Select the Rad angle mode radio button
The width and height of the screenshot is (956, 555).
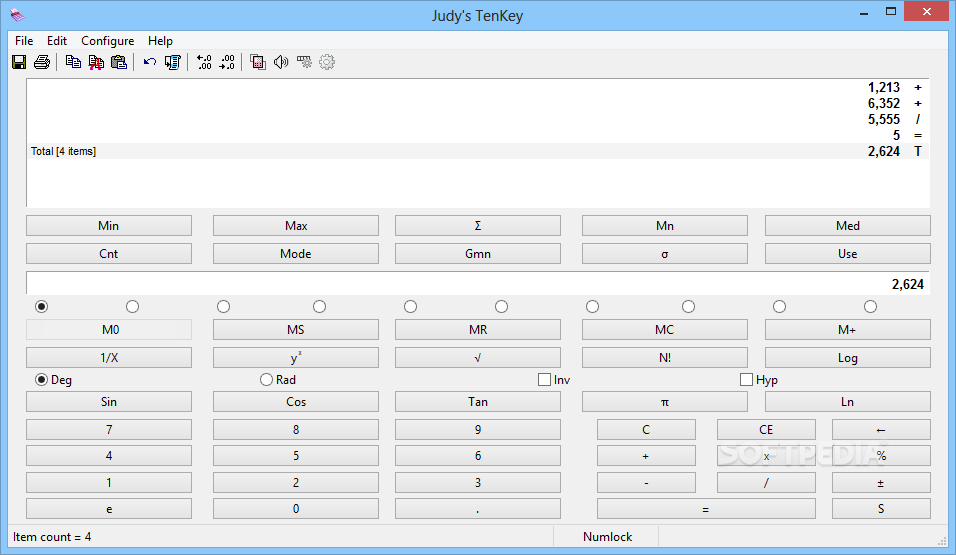pos(278,380)
